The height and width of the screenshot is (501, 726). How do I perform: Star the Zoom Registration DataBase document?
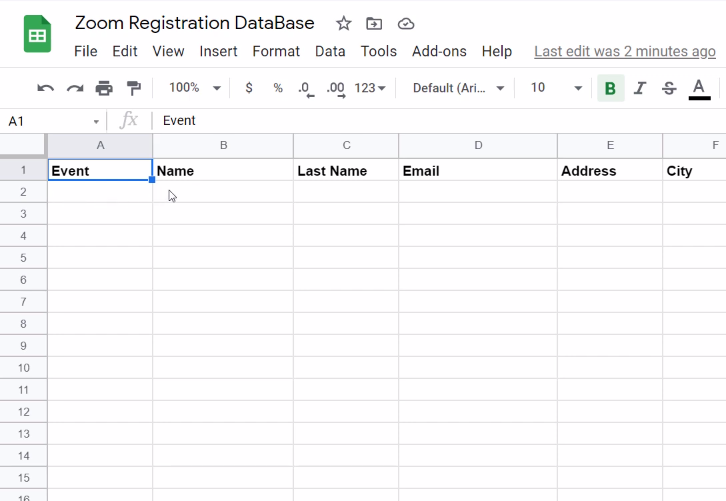[344, 23]
